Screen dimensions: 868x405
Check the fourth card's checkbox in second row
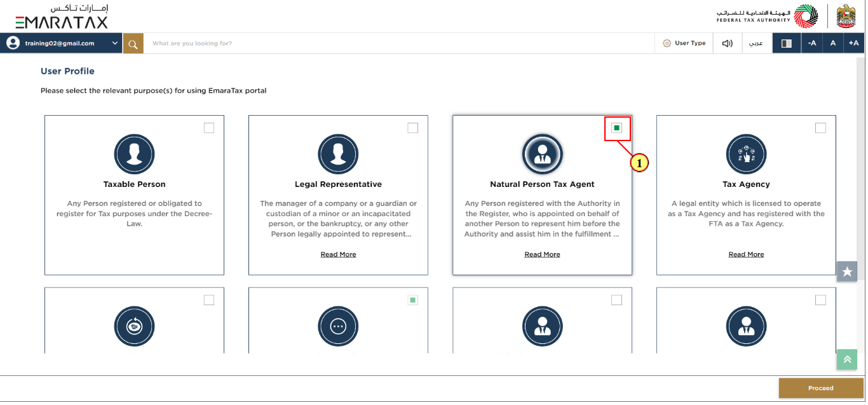click(x=820, y=300)
